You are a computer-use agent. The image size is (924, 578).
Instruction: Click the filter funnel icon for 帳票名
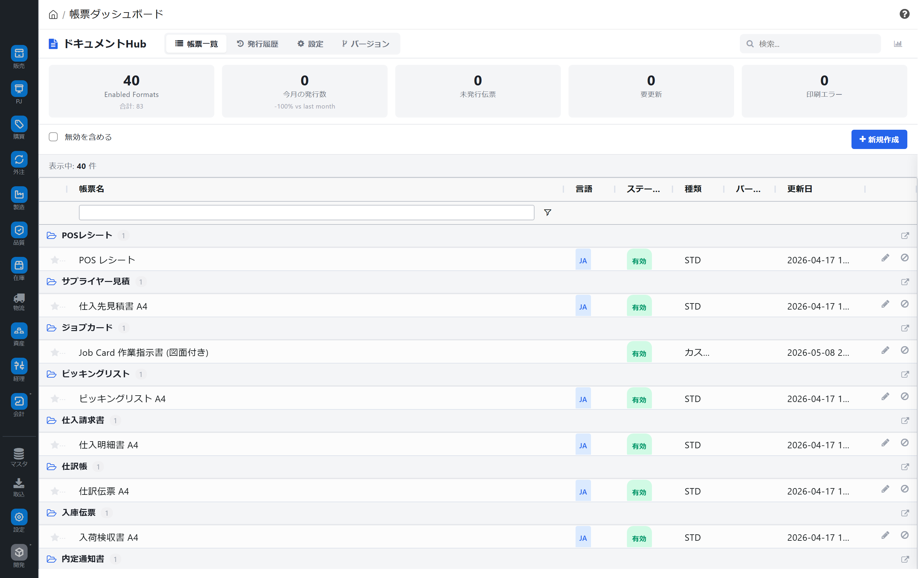coord(548,213)
